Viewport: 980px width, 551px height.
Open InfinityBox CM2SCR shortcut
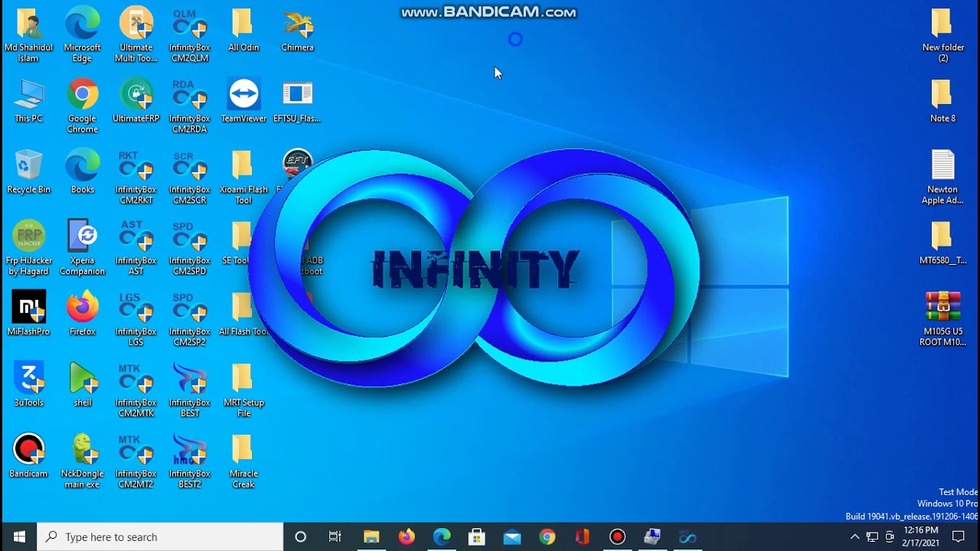pyautogui.click(x=190, y=177)
